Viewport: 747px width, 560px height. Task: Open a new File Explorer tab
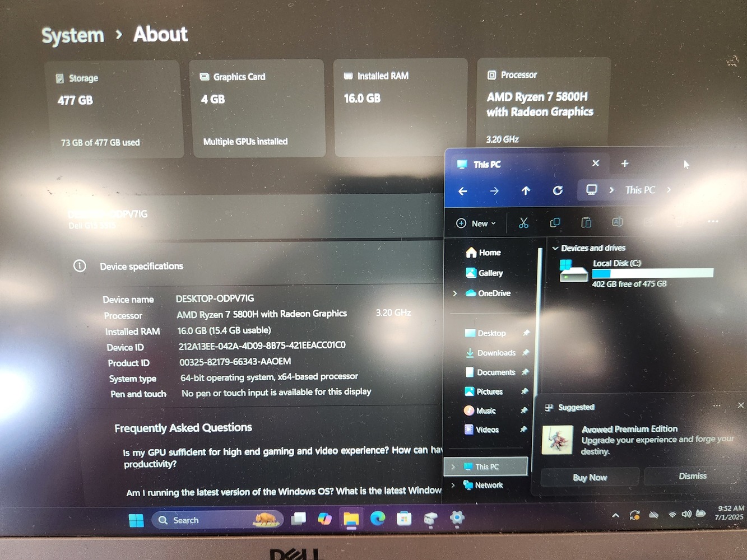click(625, 164)
